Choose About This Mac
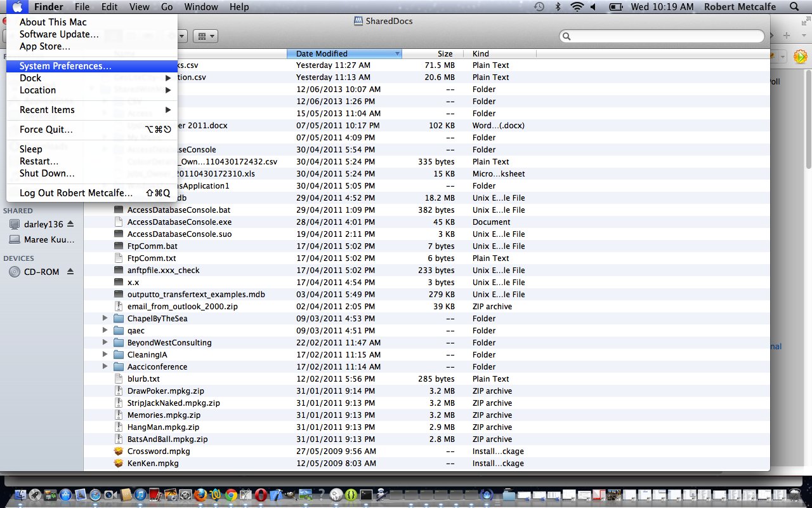 91,22
